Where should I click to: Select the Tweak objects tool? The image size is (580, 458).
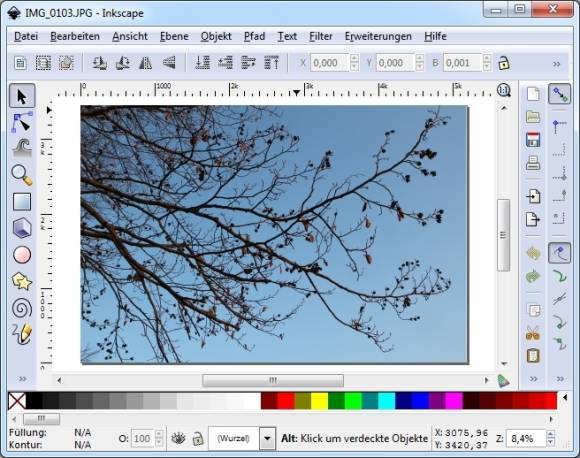[22, 148]
